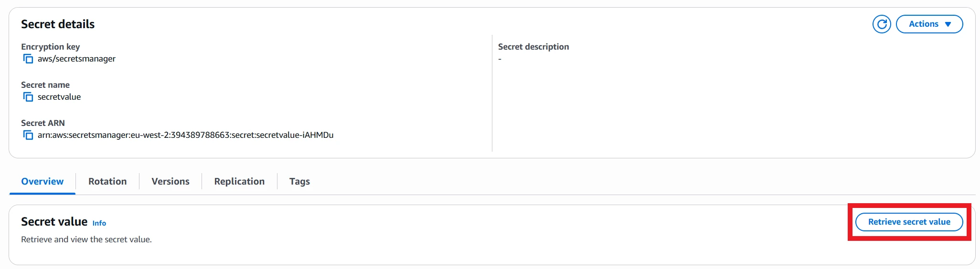Open the Rotation tab
The width and height of the screenshot is (980, 269).
(x=107, y=181)
